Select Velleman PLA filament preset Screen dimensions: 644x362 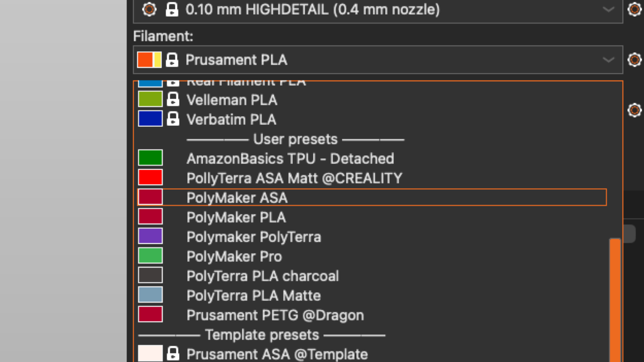pyautogui.click(x=372, y=100)
